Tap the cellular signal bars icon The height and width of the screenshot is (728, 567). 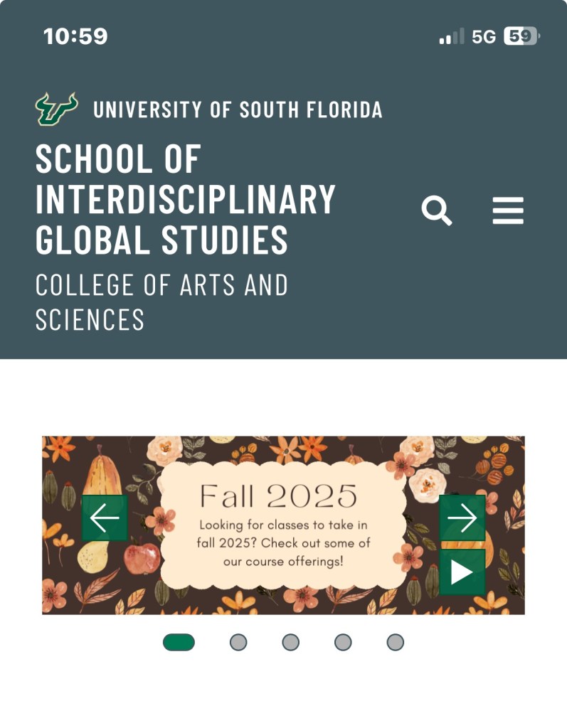tap(451, 36)
